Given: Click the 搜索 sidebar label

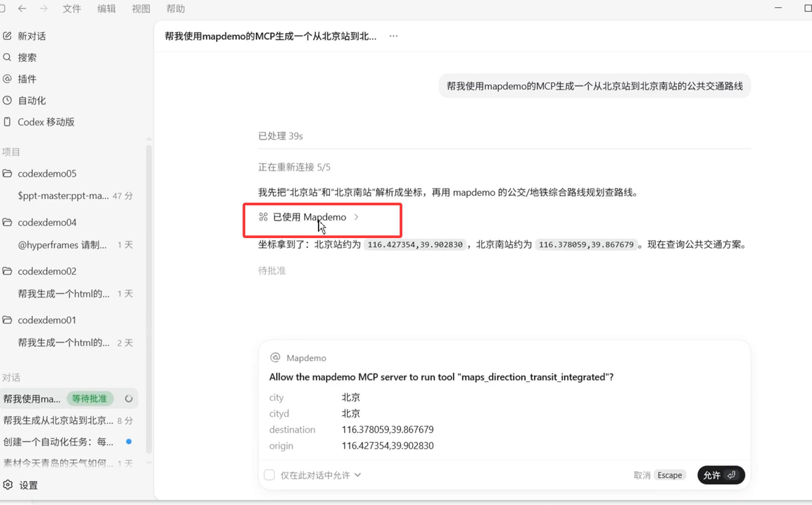Looking at the screenshot, I should pos(27,58).
